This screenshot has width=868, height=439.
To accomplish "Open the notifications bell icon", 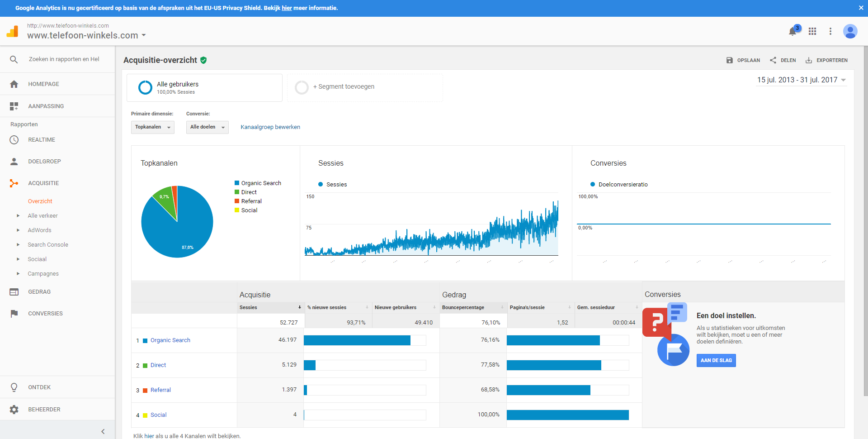I will click(x=793, y=31).
